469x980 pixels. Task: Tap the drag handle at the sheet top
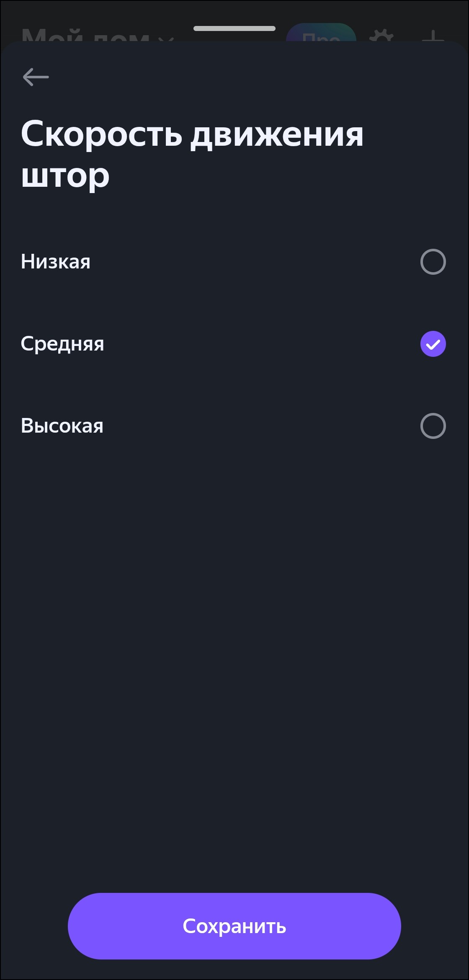(234, 28)
